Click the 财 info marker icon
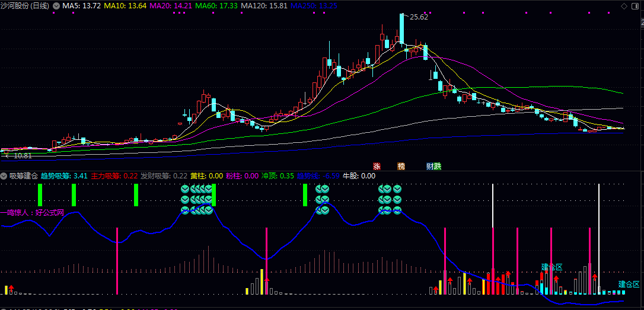Screen dimensions: 644x310 (x=430, y=166)
